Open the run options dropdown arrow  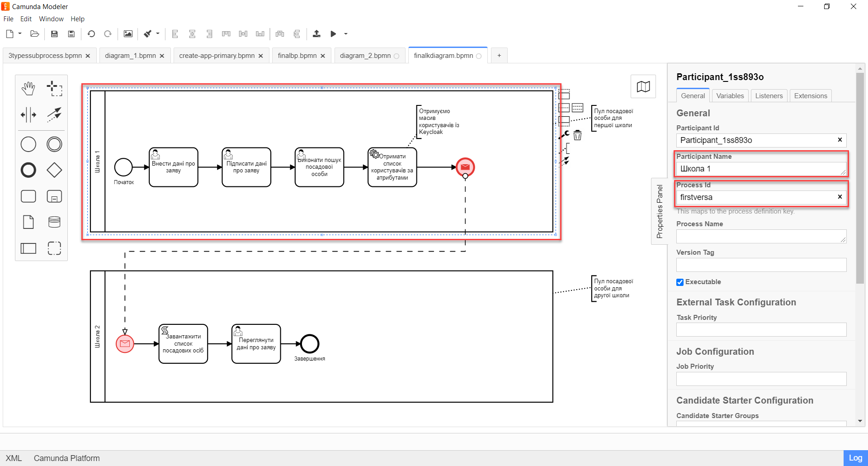point(346,34)
